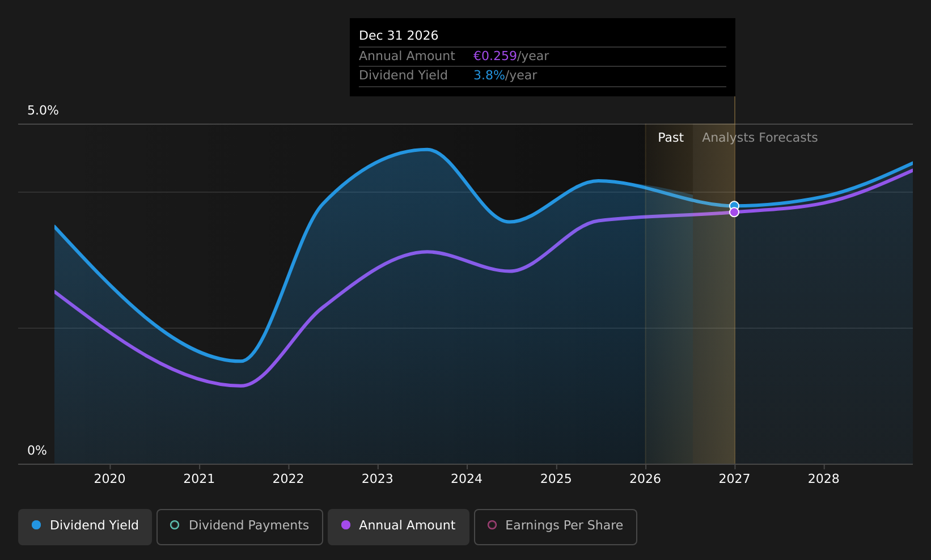Click the blue Dividend Yield data point marker
Screen dimensions: 931x560
(x=734, y=206)
